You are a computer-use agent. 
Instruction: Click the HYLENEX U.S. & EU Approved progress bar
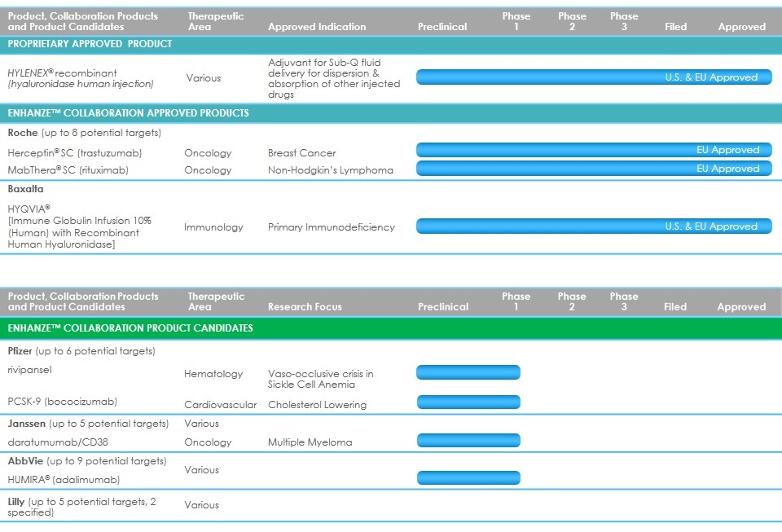[x=594, y=77]
